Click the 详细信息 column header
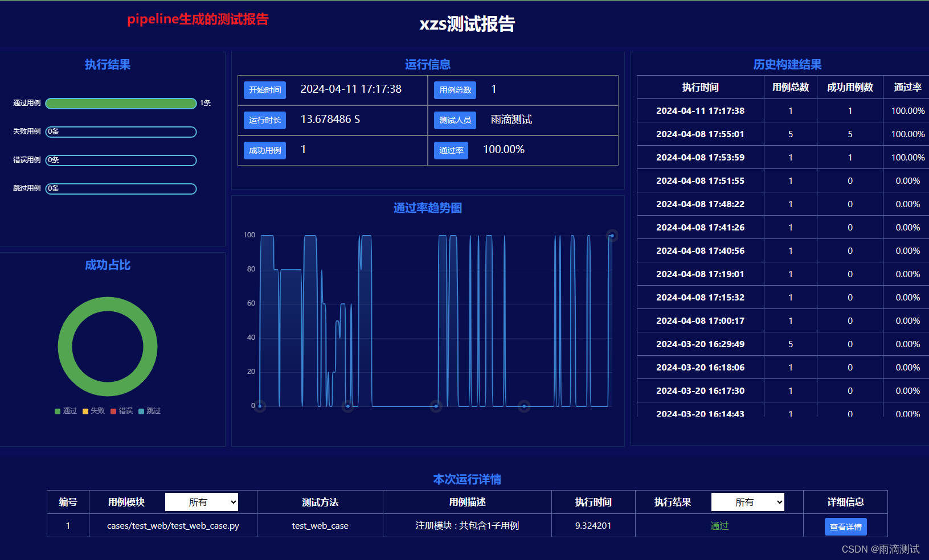 tap(846, 502)
